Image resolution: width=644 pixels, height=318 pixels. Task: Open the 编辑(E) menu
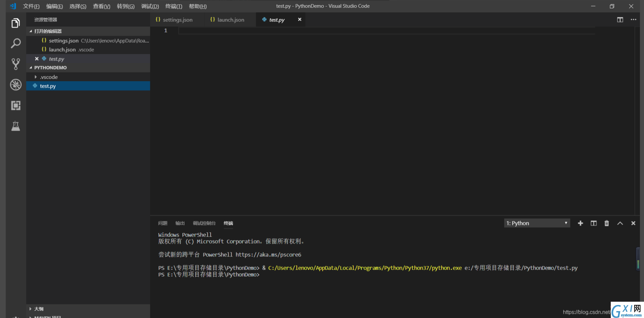point(55,6)
